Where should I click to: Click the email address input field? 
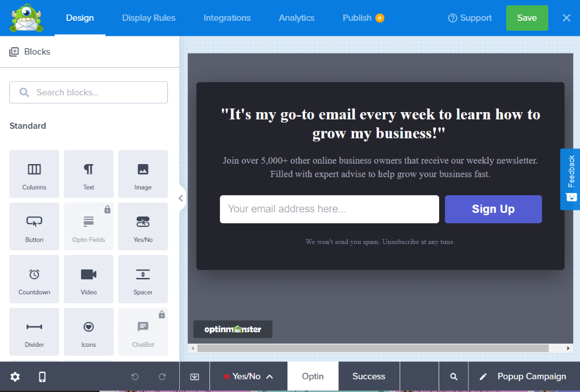(x=328, y=209)
